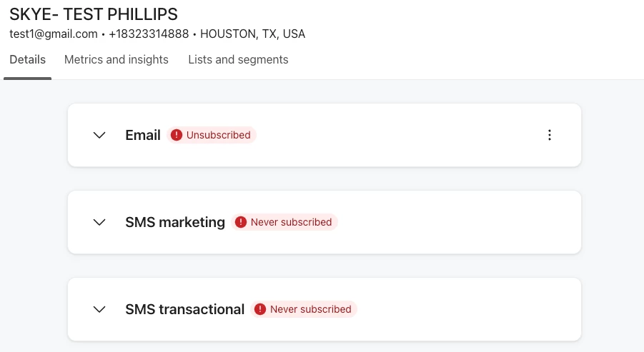
Task: Click the SMS marketing Never subscribed badge
Action: pyautogui.click(x=284, y=222)
